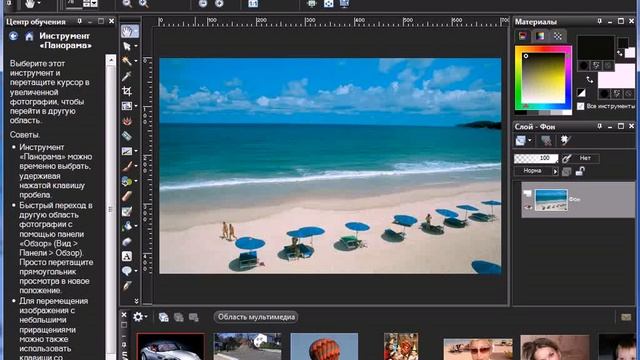Select the Pen tool at toolbox bottom
640x360 pixels.
[127, 286]
